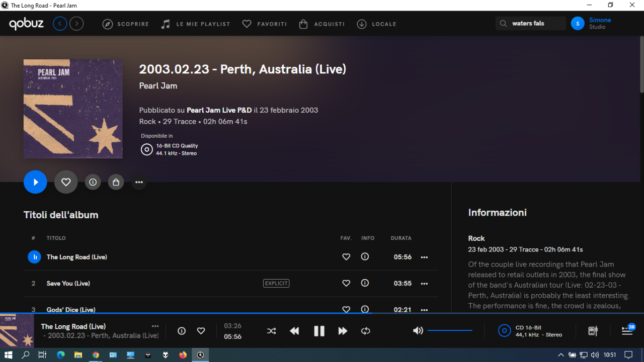This screenshot has height=362, width=644.
Task: Favorite the track Save You (Live)
Action: (x=346, y=284)
